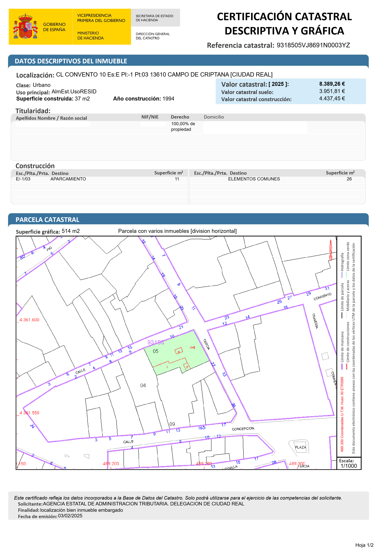Click the PLAZA label on the map
392x555 pixels.
(300, 447)
